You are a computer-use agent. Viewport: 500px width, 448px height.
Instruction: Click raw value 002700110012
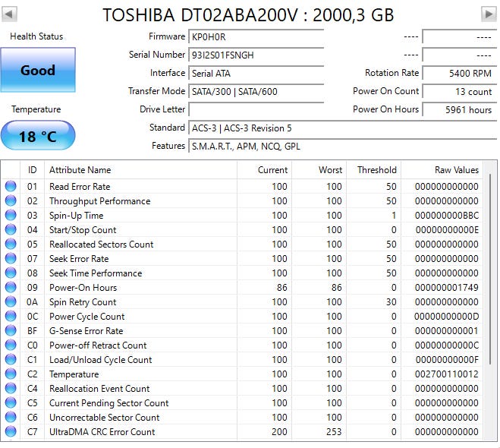pyautogui.click(x=447, y=374)
